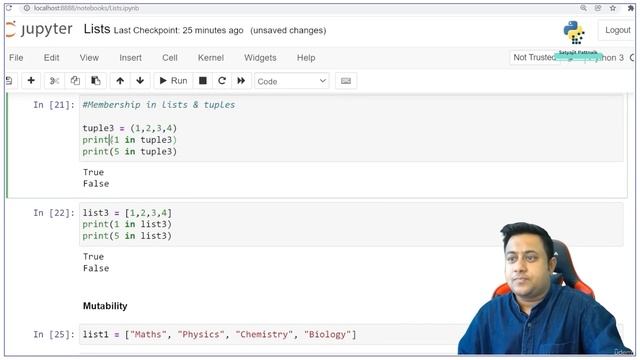Click the True output of cell 21
640x360 pixels.
[x=93, y=172]
